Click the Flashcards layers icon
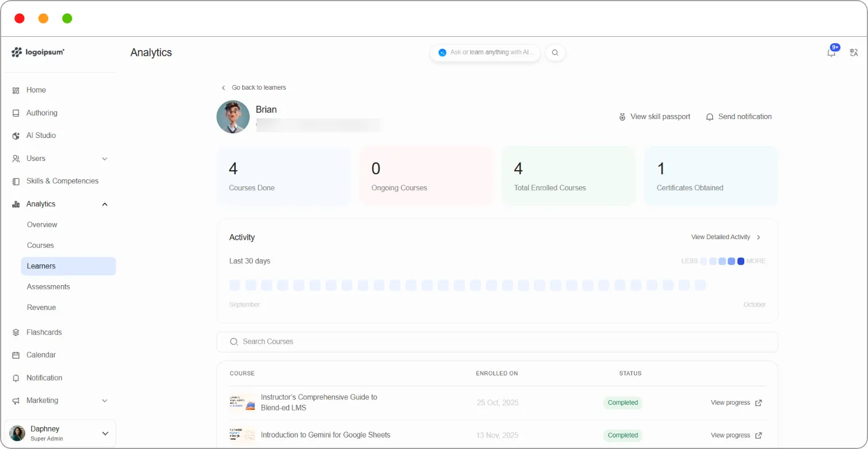Screen dimensions: 868x449 coord(16,332)
